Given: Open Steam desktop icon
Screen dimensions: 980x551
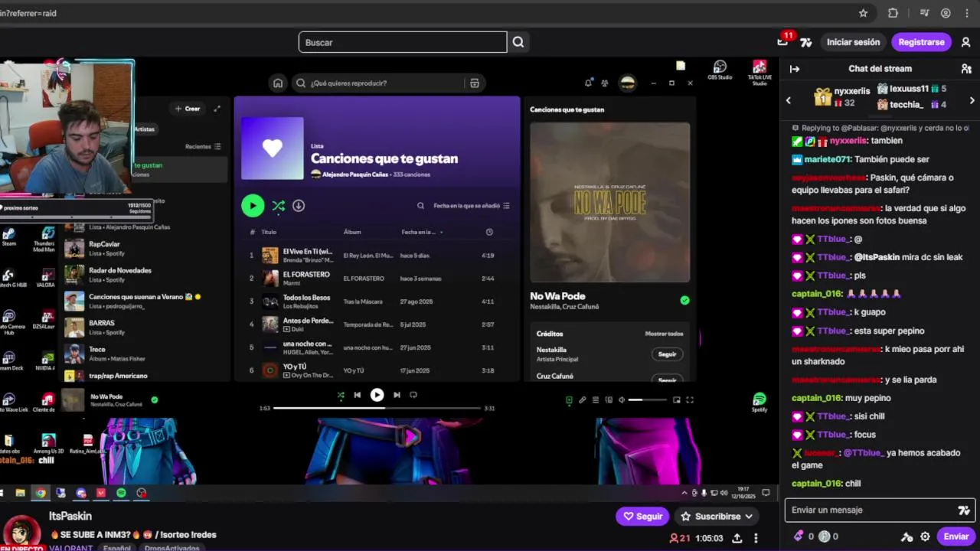Looking at the screenshot, I should point(8,236).
